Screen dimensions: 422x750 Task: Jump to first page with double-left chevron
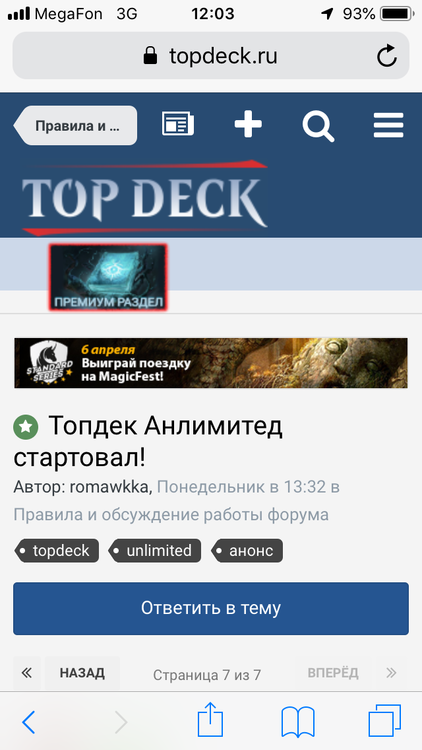(27, 673)
